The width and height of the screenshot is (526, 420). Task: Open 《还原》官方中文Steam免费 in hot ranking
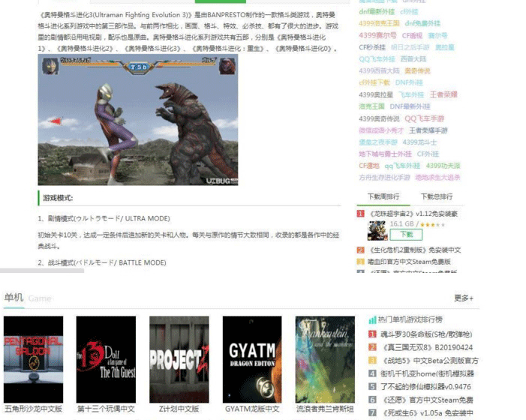(428, 400)
